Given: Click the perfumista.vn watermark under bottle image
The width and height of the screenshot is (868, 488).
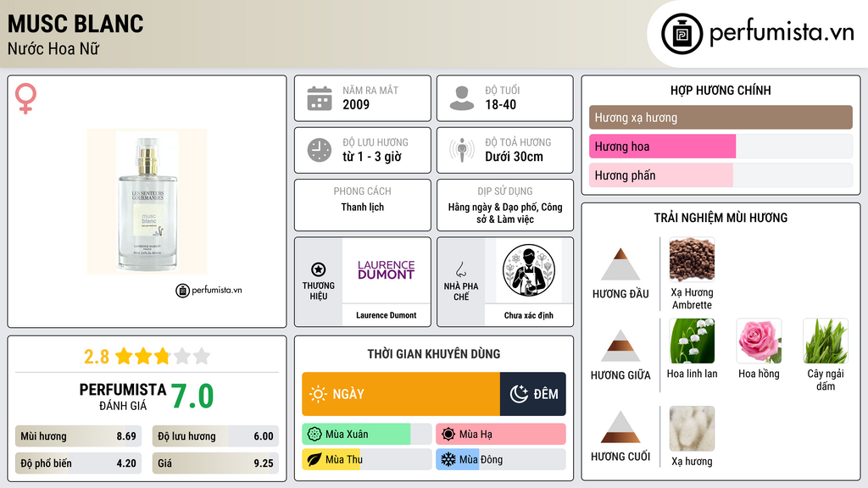Looking at the screenshot, I should point(209,290).
